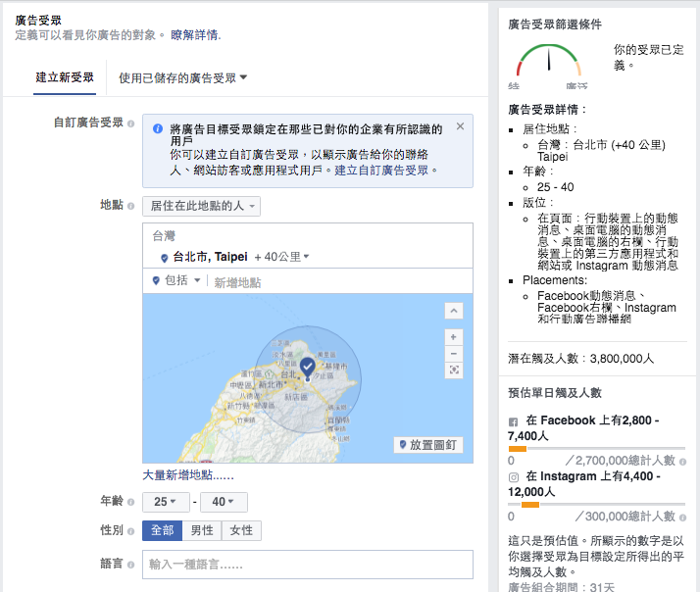Zoom out on the map
The image size is (700, 592).
click(454, 354)
